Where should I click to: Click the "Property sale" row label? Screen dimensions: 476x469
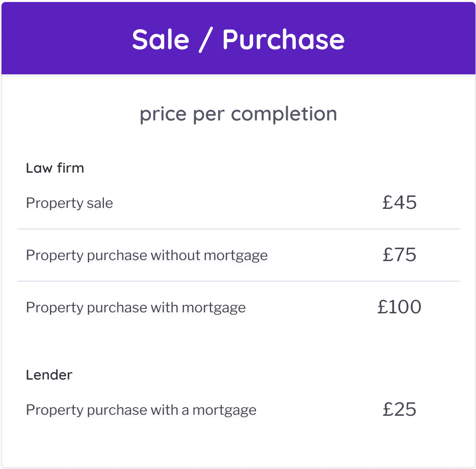tap(69, 203)
